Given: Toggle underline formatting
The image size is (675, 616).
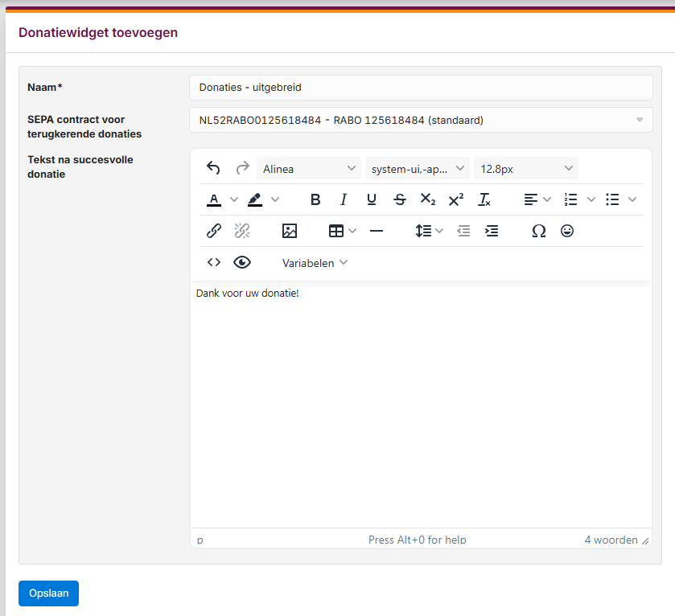Looking at the screenshot, I should click(x=371, y=199).
